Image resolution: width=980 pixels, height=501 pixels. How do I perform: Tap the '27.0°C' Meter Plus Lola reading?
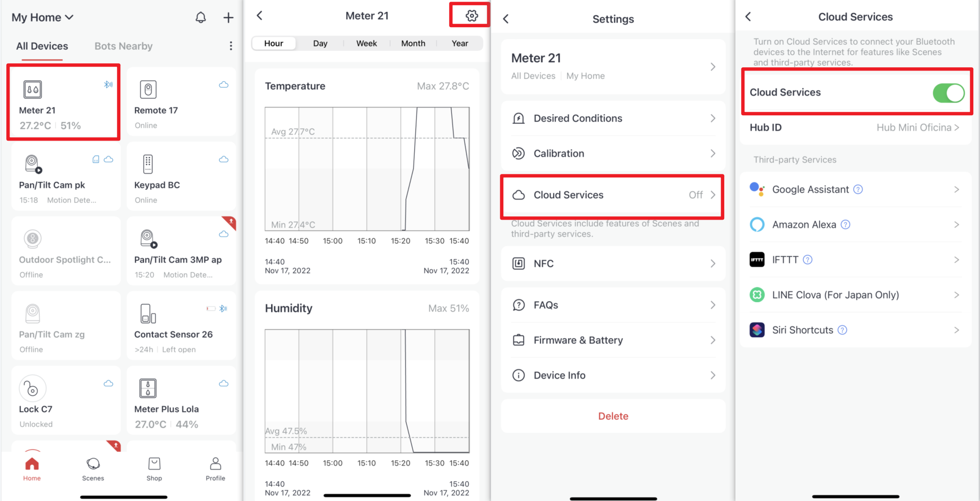pyautogui.click(x=150, y=424)
